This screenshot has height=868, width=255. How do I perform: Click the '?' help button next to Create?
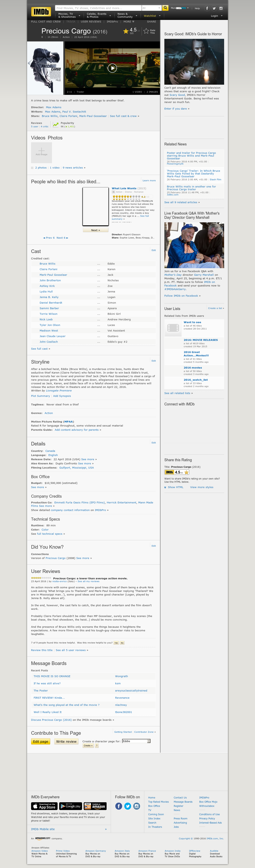(97, 746)
